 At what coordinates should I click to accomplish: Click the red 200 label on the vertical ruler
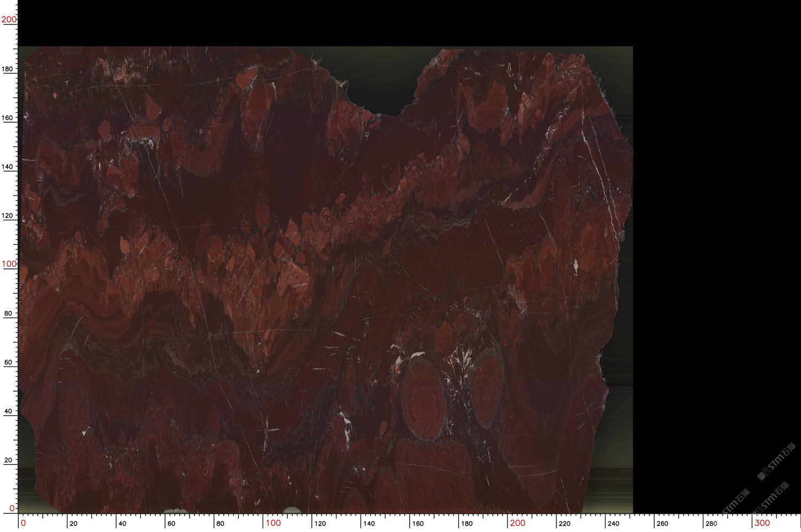(9, 19)
